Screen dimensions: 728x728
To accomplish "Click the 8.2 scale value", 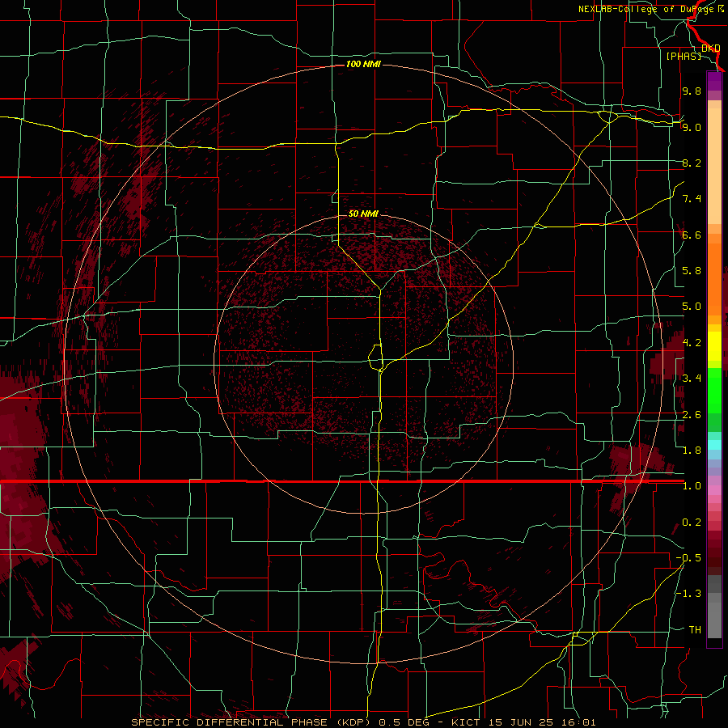I will [692, 163].
